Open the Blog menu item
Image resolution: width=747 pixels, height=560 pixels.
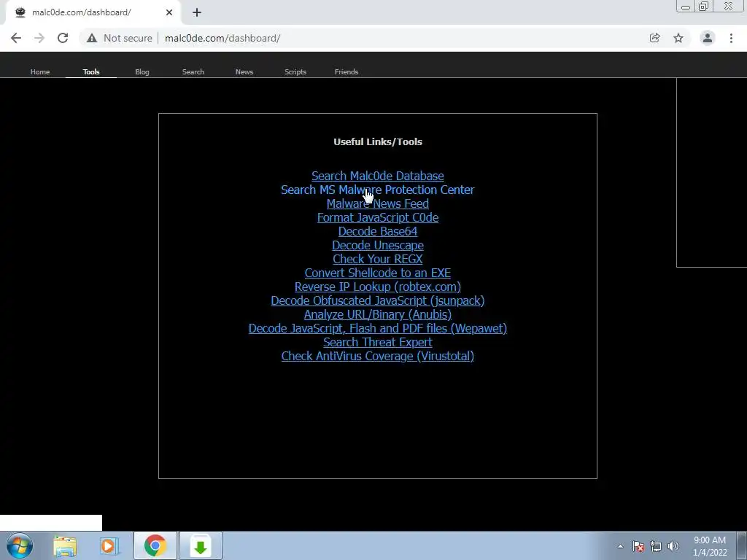(142, 72)
